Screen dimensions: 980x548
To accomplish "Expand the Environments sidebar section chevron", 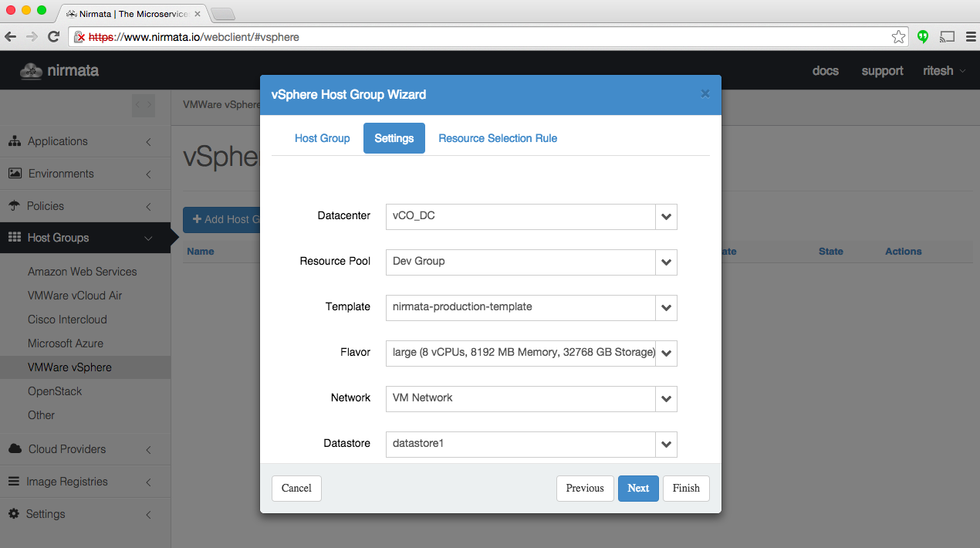I will 148,174.
